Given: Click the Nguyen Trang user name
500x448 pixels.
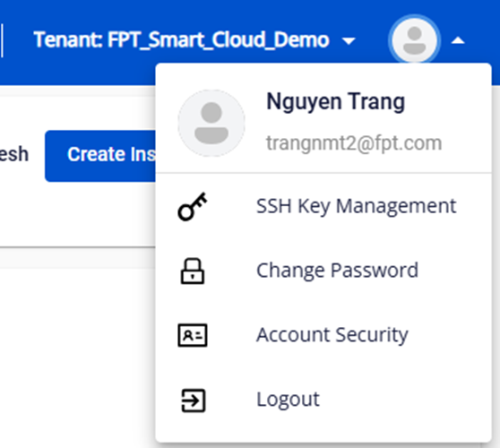Looking at the screenshot, I should [335, 101].
